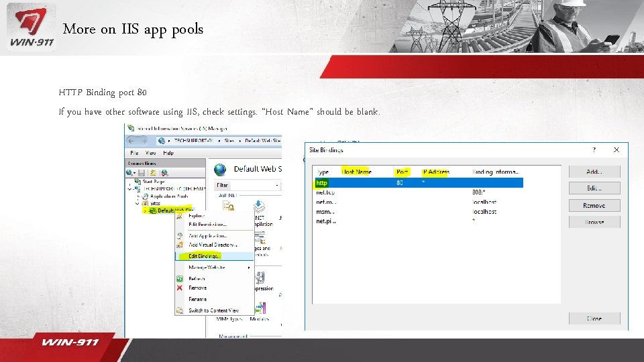Click the Browse button in Site Bindings
Image resolution: width=644 pixels, height=362 pixels.
(594, 222)
